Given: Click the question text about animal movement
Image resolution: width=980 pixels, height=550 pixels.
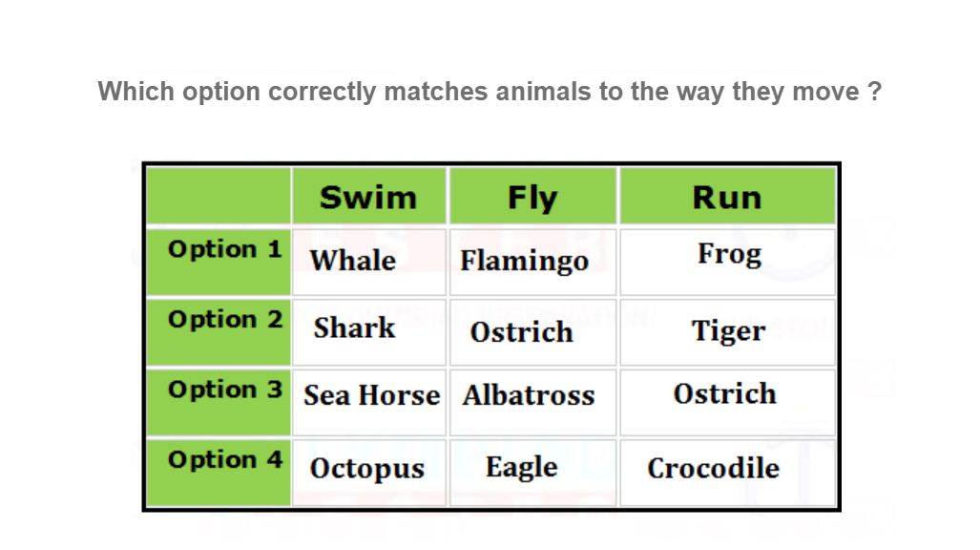Looking at the screenshot, I should 490,93.
